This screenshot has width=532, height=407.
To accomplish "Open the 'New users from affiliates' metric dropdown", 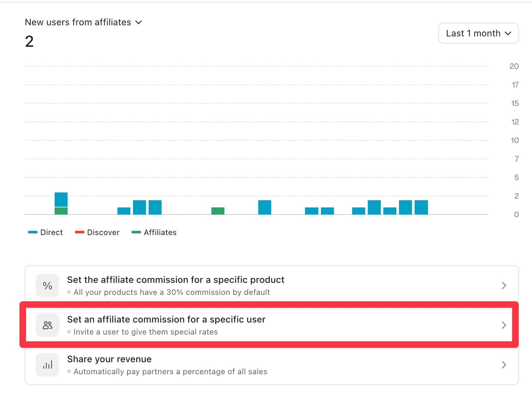I will coord(83,22).
